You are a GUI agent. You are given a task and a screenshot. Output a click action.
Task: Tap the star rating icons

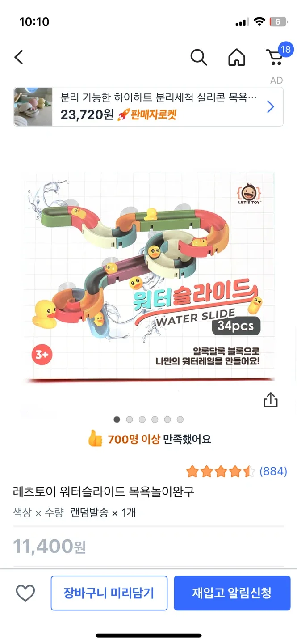coord(221,471)
